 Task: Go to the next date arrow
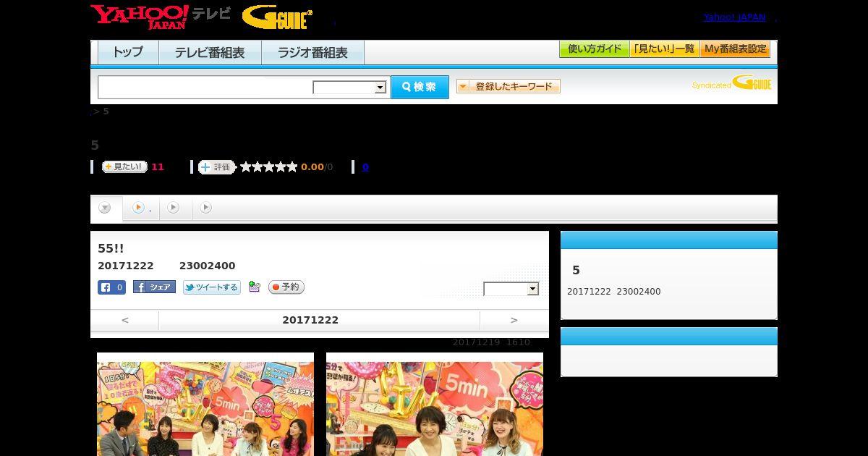[514, 320]
